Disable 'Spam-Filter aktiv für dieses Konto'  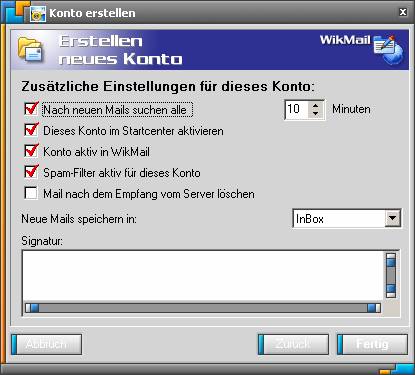(31, 172)
